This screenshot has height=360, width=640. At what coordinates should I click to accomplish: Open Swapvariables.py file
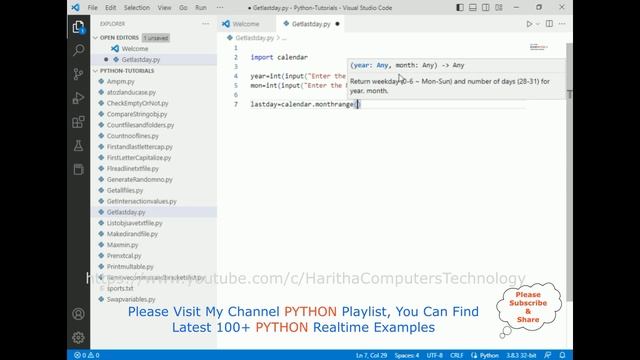131,299
